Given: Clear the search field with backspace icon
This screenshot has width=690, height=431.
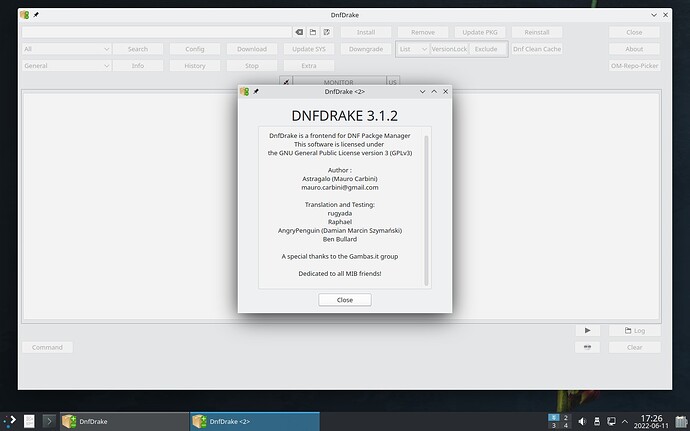Looking at the screenshot, I should pos(299,32).
